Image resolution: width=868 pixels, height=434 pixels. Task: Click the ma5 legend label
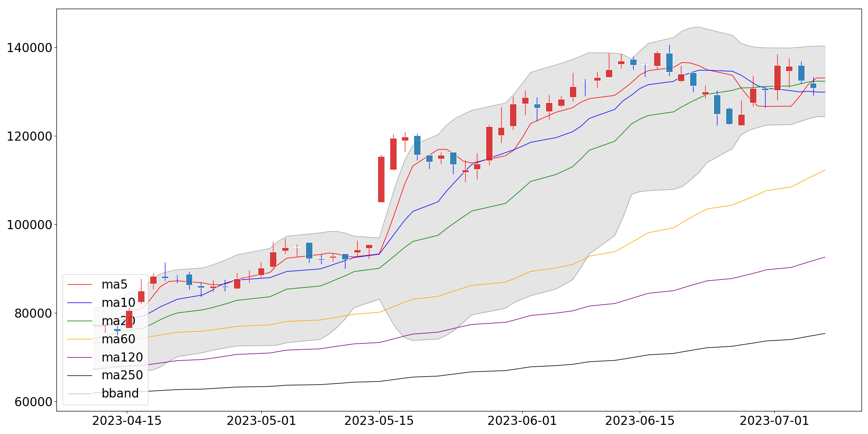click(x=115, y=285)
